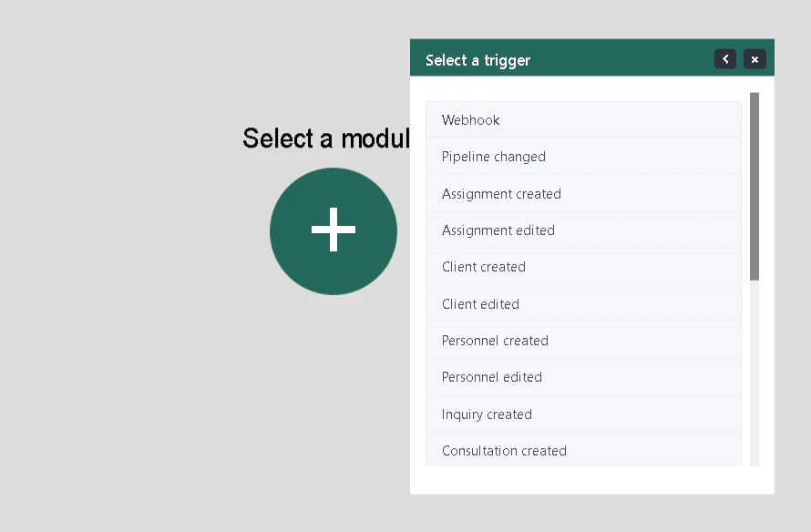Choose the Personnel edited trigger
The height and width of the screenshot is (532, 811).
(x=583, y=377)
